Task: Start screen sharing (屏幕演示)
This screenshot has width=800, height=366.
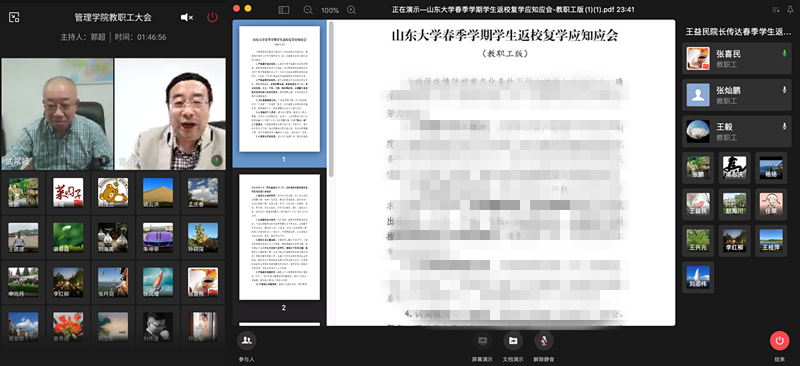Action: [482, 340]
